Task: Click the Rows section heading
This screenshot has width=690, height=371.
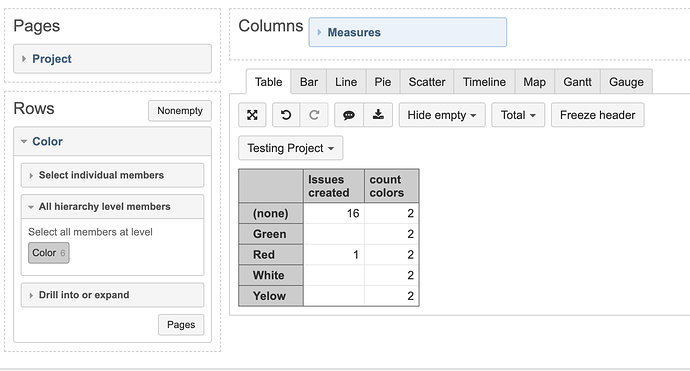Action: [34, 109]
